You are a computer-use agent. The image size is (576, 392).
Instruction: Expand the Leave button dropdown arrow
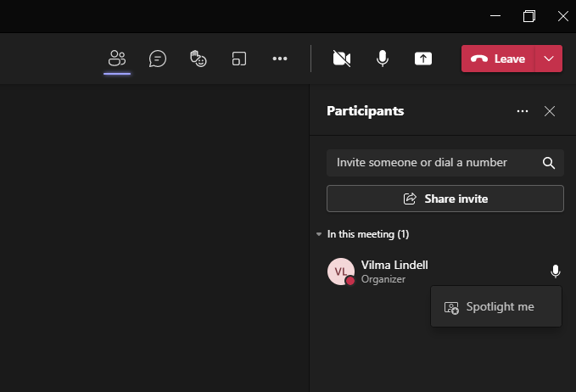coord(549,59)
